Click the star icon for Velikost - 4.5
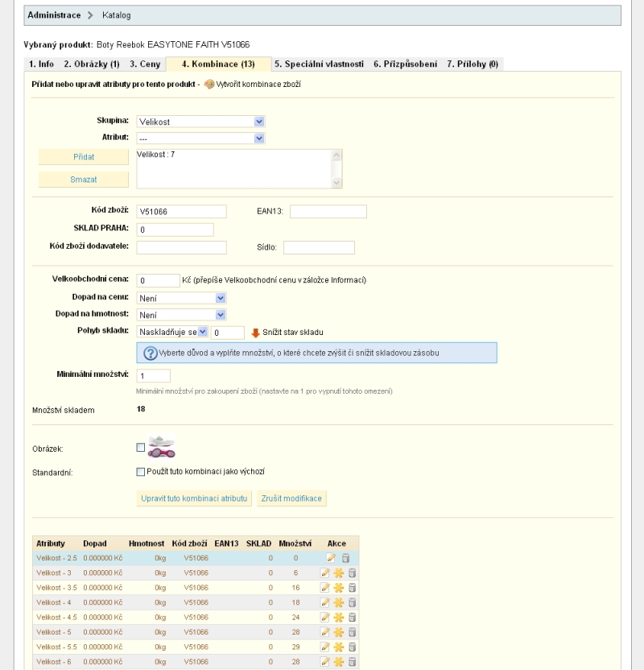The image size is (644, 670). pyautogui.click(x=339, y=618)
